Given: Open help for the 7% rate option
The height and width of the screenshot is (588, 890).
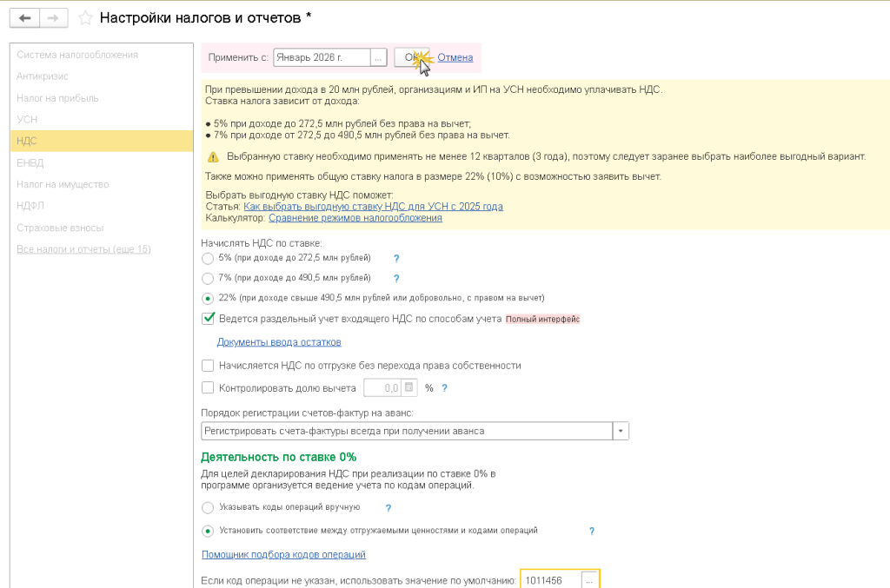Looking at the screenshot, I should pos(396,279).
